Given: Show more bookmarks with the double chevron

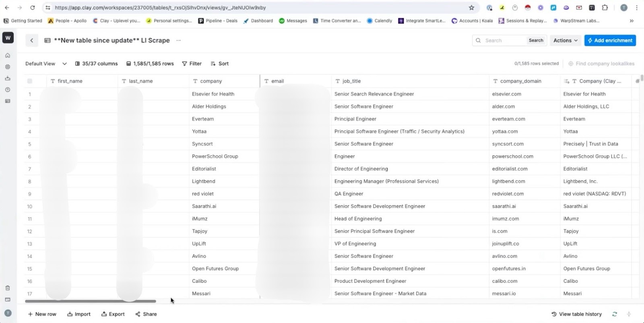Looking at the screenshot, I should tap(632, 21).
